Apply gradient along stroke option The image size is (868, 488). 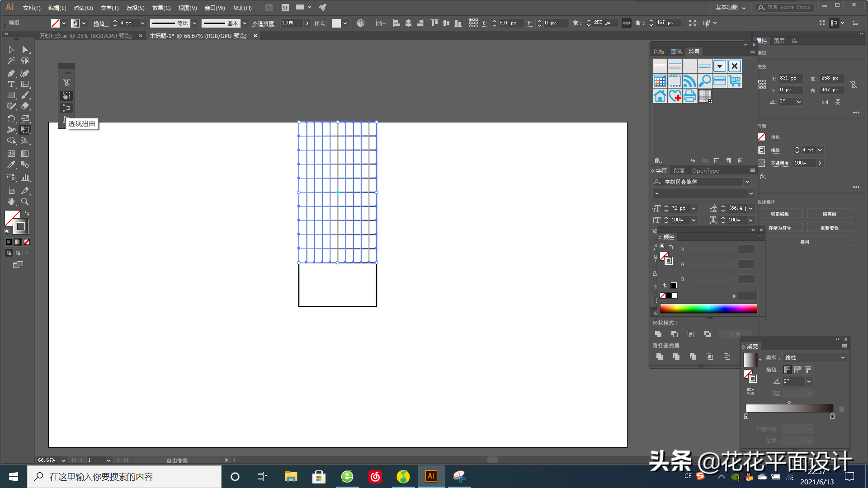[797, 370]
